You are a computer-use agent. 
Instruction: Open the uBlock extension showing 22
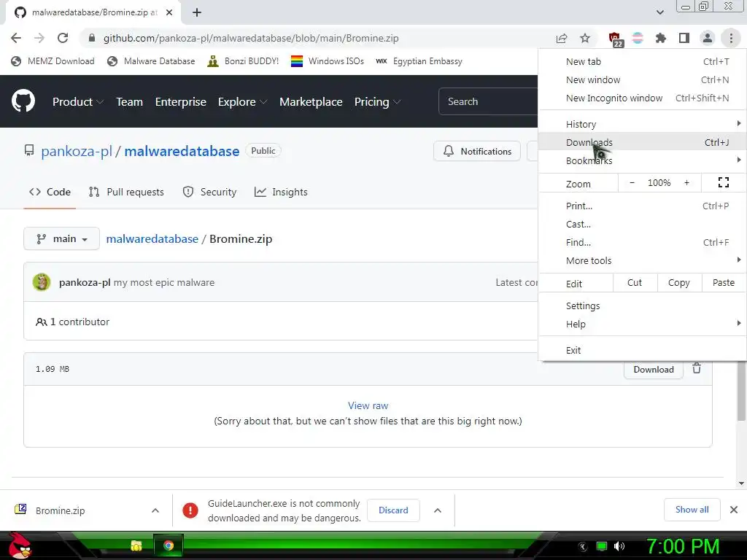[615, 39]
